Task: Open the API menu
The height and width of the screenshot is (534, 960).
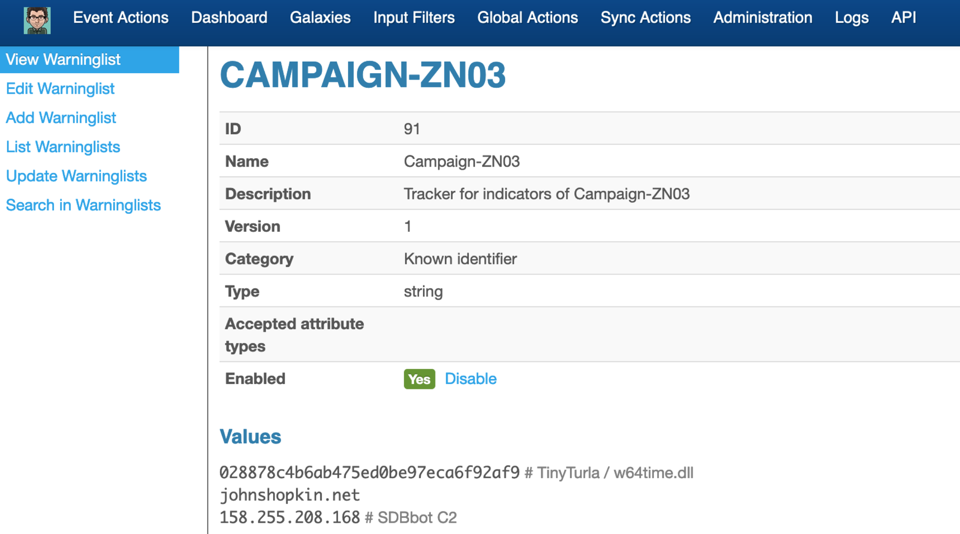Action: tap(904, 18)
